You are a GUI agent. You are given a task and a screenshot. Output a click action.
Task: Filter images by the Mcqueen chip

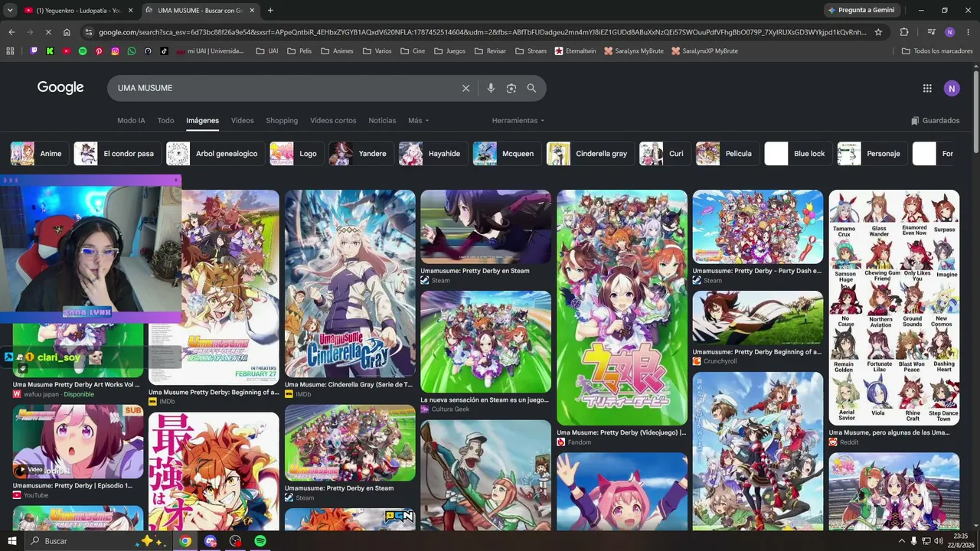(507, 154)
